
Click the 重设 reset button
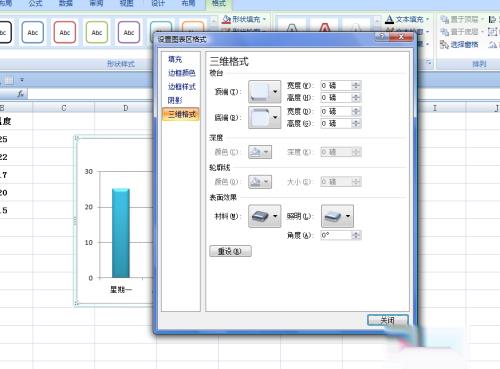pyautogui.click(x=230, y=251)
